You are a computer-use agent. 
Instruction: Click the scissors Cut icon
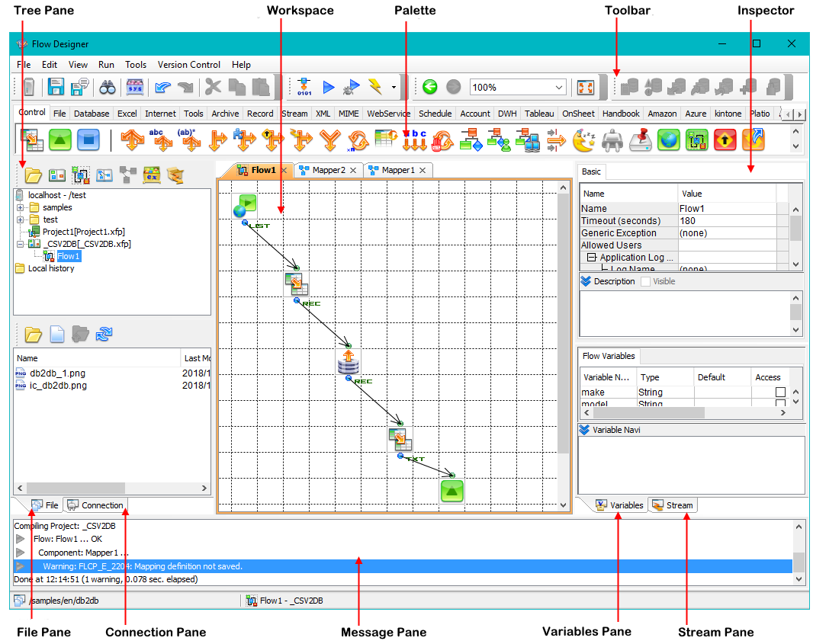(213, 88)
